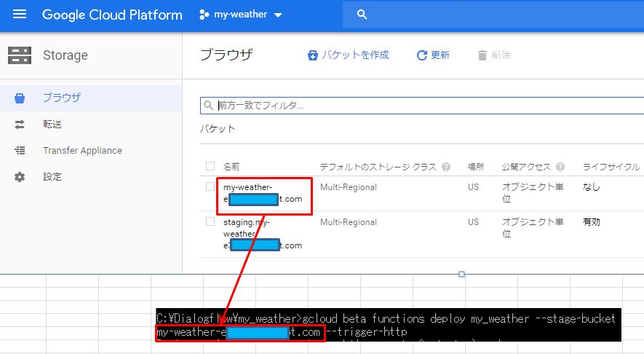Click the ライフサイクル column header

pos(611,167)
